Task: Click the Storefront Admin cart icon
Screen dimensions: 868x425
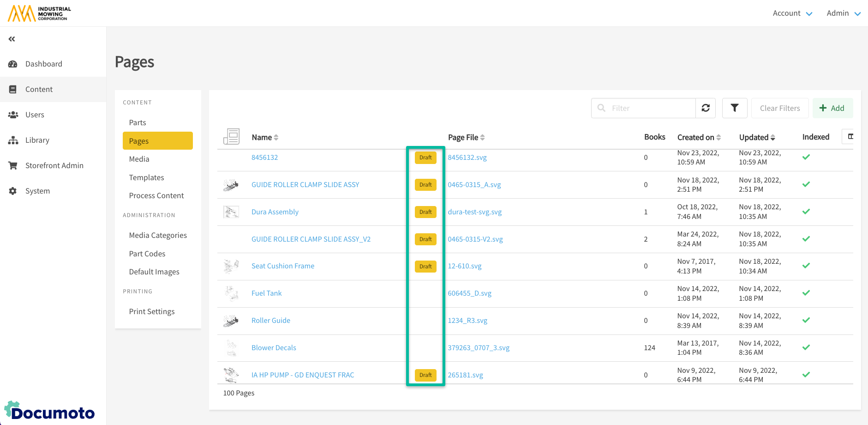Action: (13, 166)
